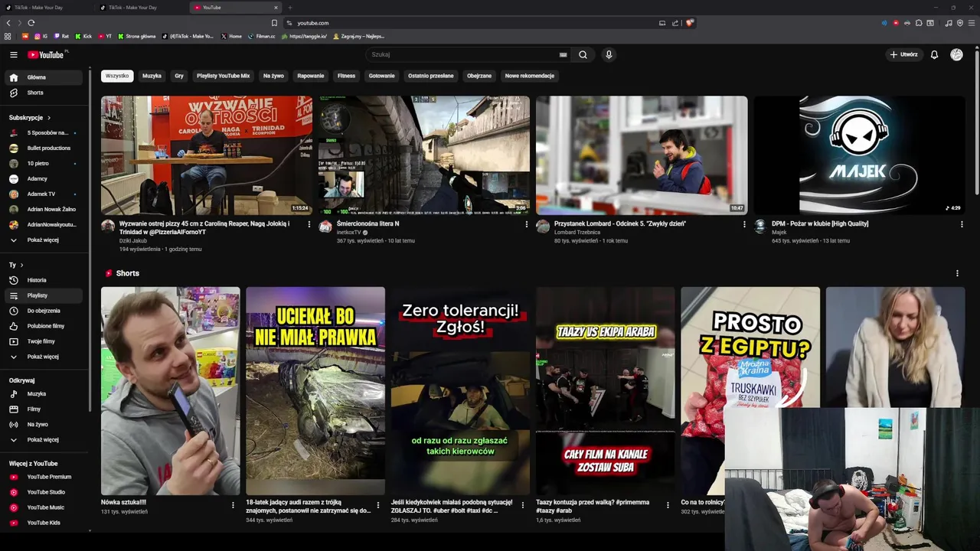Open Muzyka under Odkrywaj
The width and height of the screenshot is (980, 551).
pos(43,394)
